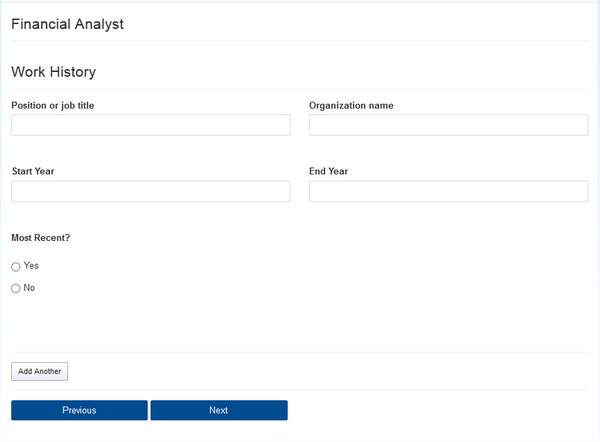The width and height of the screenshot is (600, 442).
Task: Click the No option label text
Action: pos(29,288)
